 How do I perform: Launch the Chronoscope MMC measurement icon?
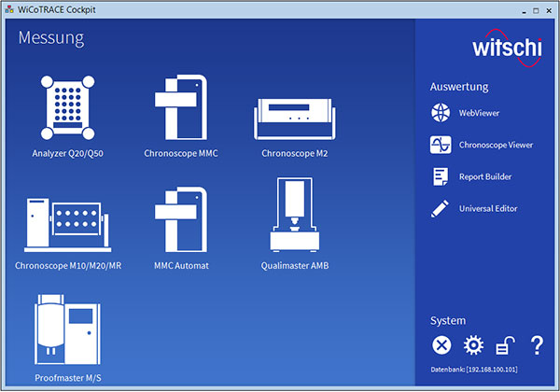181,107
